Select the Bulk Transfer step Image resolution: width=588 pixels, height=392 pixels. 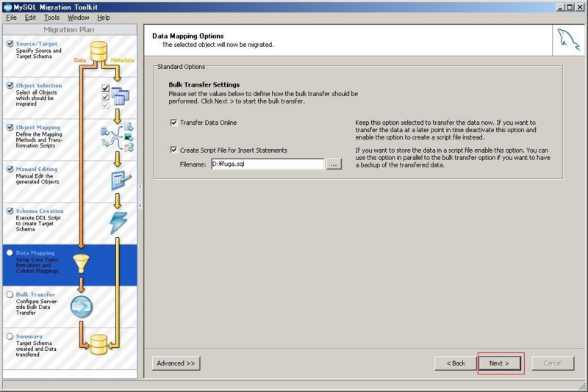pos(70,307)
